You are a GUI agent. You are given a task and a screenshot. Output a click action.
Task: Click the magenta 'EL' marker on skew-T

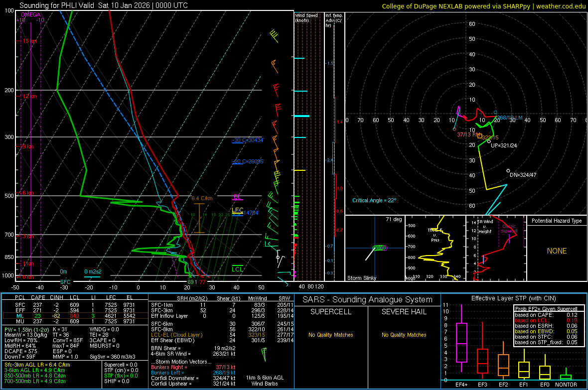[237, 197]
